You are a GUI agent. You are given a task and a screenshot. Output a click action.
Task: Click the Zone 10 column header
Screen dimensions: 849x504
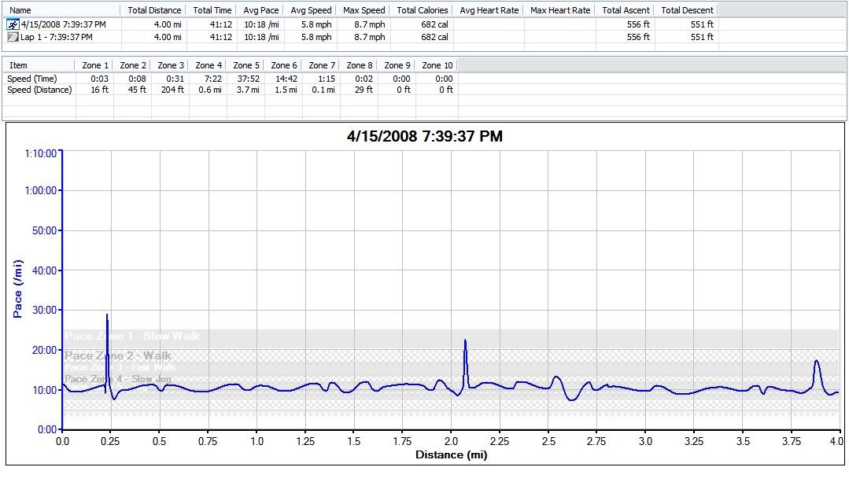pos(437,65)
